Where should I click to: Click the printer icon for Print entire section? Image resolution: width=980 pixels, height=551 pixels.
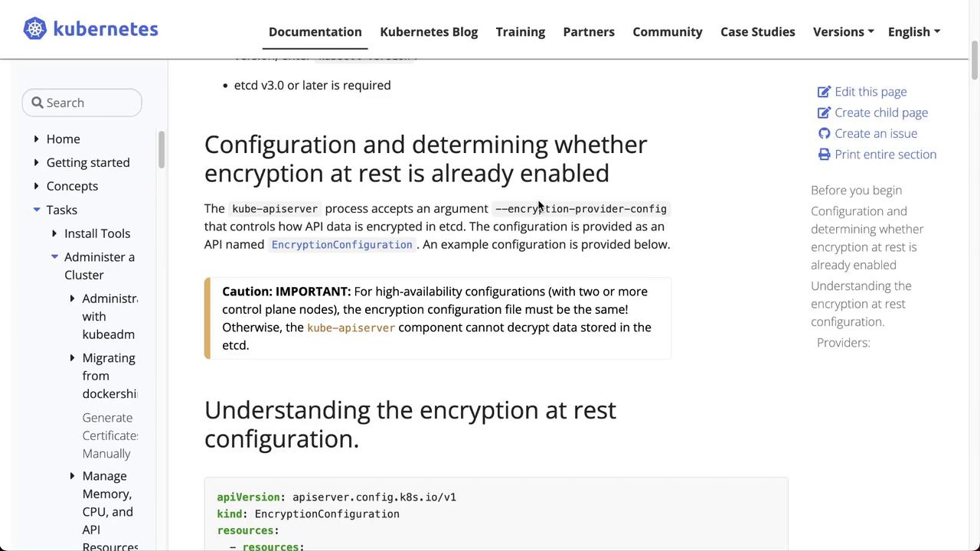824,155
